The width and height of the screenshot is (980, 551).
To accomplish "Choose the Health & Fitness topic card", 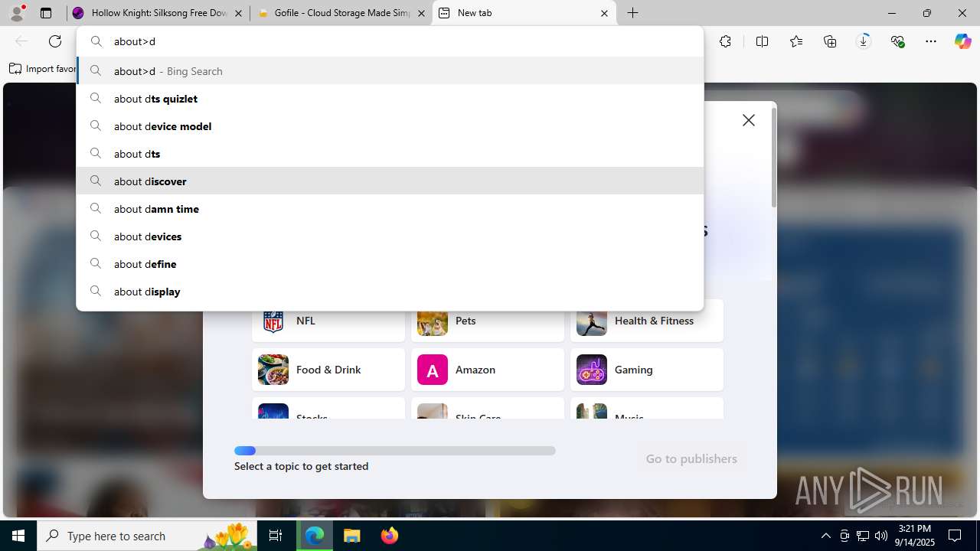I will pos(647,321).
